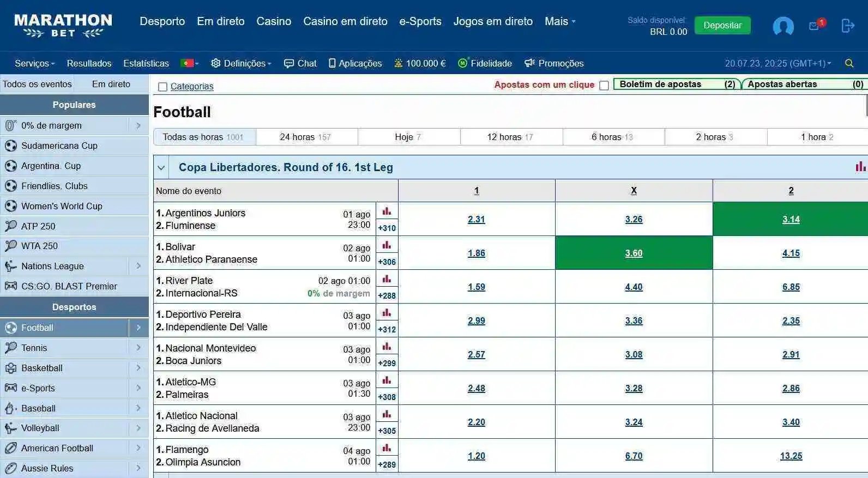The height and width of the screenshot is (478, 868).
Task: Switch to the 24 horas tab
Action: 306,137
